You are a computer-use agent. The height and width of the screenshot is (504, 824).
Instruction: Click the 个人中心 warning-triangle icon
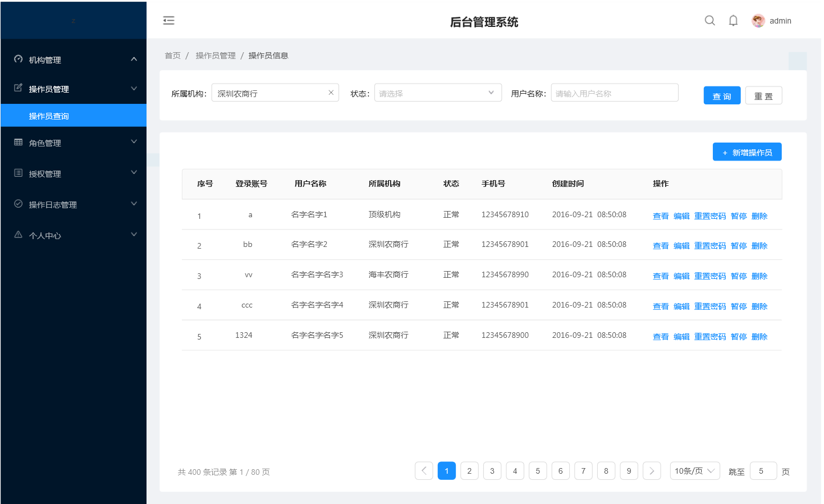pyautogui.click(x=19, y=235)
